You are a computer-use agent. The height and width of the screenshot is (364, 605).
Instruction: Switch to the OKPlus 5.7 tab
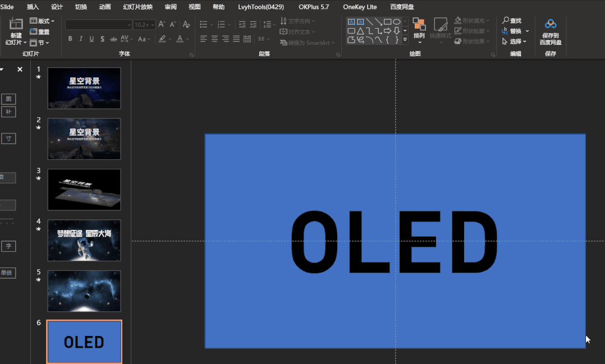pos(314,7)
